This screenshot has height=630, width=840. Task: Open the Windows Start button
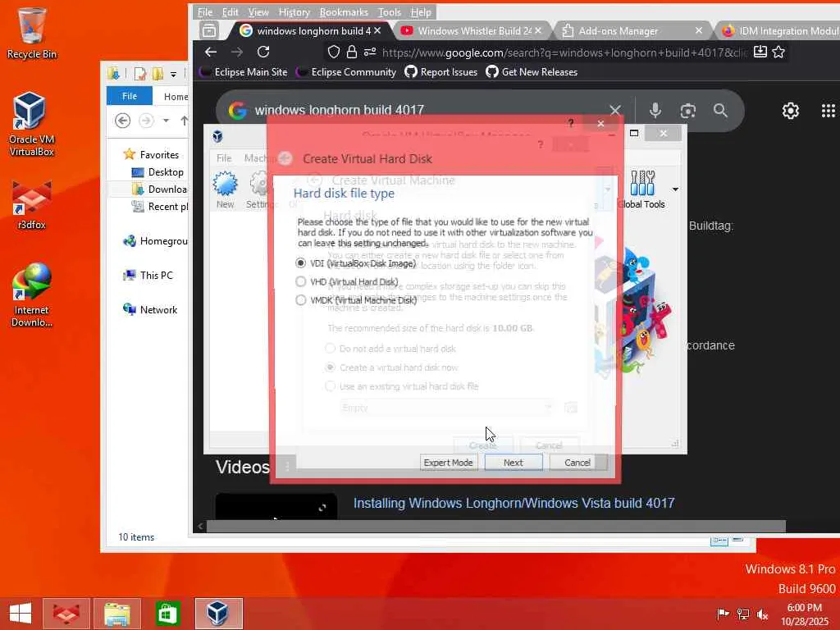pyautogui.click(x=21, y=614)
